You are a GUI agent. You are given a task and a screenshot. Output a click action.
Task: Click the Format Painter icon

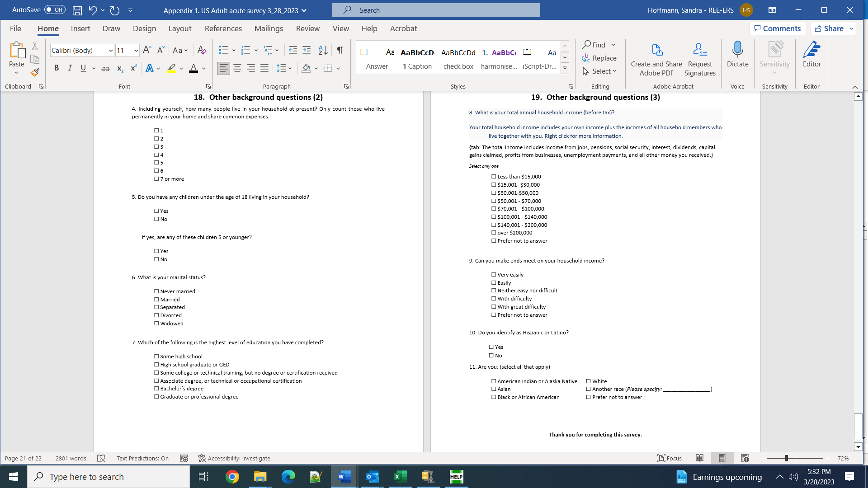pos(35,72)
